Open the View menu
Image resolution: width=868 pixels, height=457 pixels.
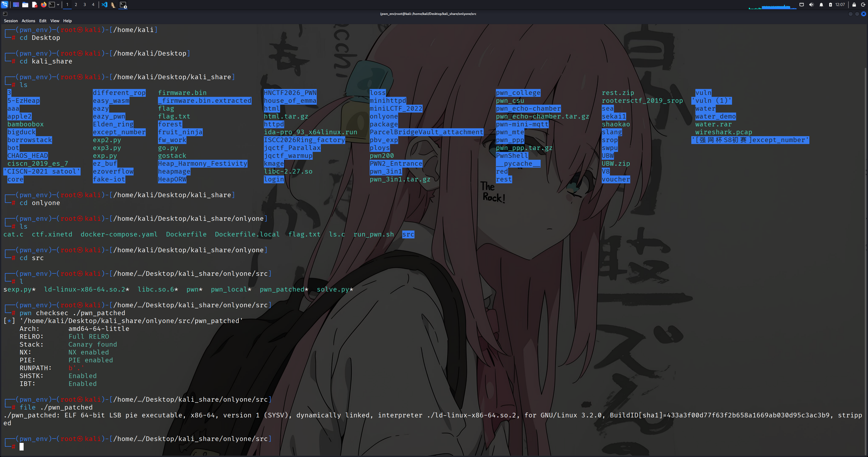click(55, 21)
